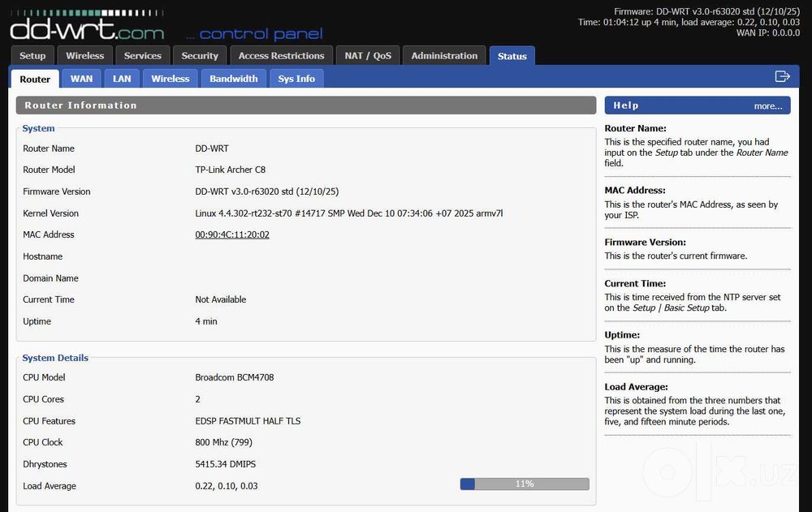812x512 pixels.
Task: Open the NAT / QoS tab
Action: (368, 55)
